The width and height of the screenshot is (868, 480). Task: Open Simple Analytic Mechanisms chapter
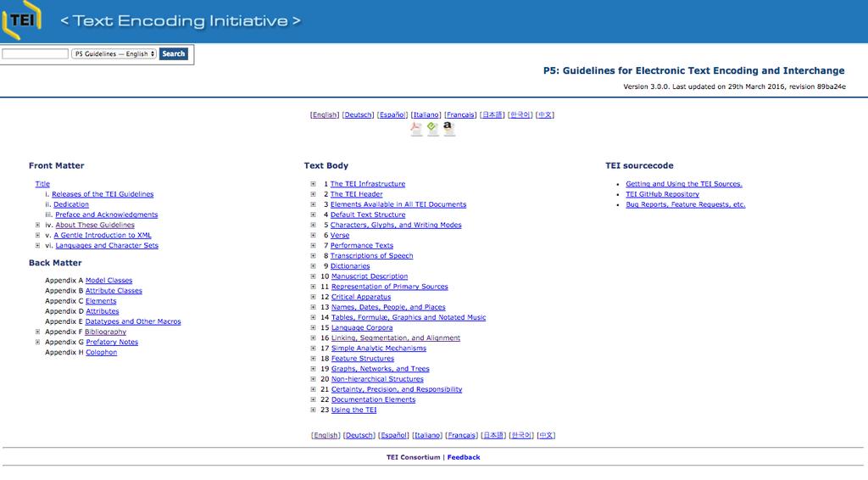379,349
